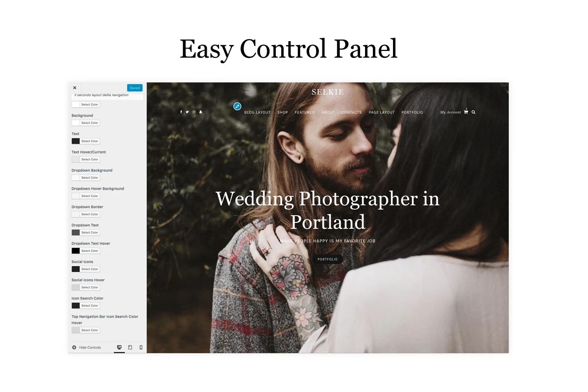Image resolution: width=588 pixels, height=392 pixels.
Task: Click the search magnifier in navigation
Action: click(473, 112)
